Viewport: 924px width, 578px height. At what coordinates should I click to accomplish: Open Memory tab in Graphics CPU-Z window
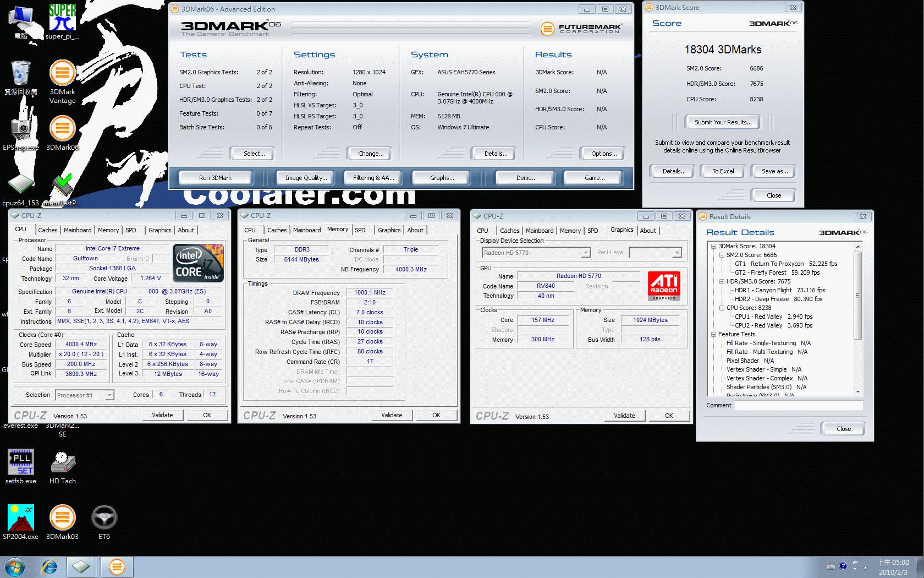coord(570,231)
